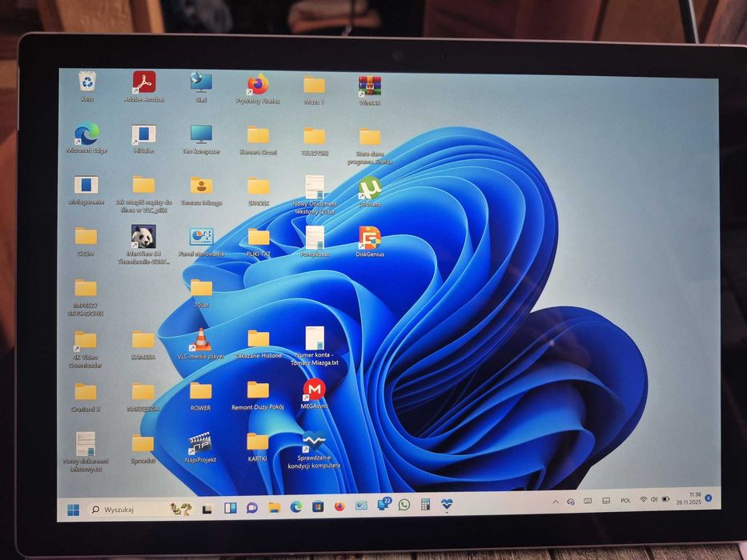747x560 pixels.
Task: Open the KAMERA folder
Action: tap(143, 346)
